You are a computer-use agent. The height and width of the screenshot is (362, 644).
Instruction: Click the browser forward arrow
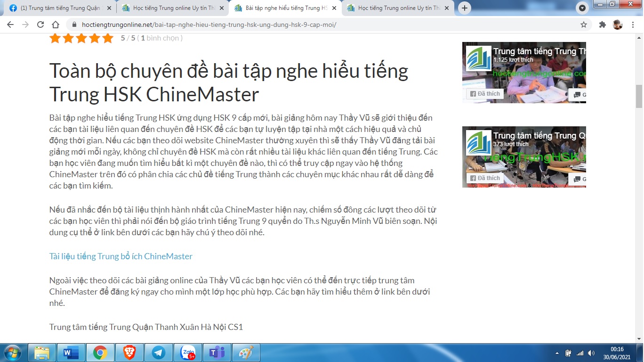(25, 25)
